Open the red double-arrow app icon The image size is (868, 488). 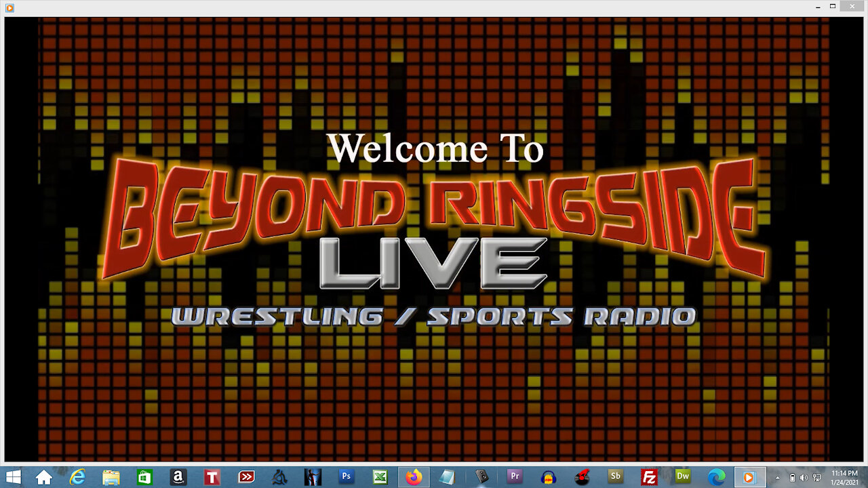(245, 477)
